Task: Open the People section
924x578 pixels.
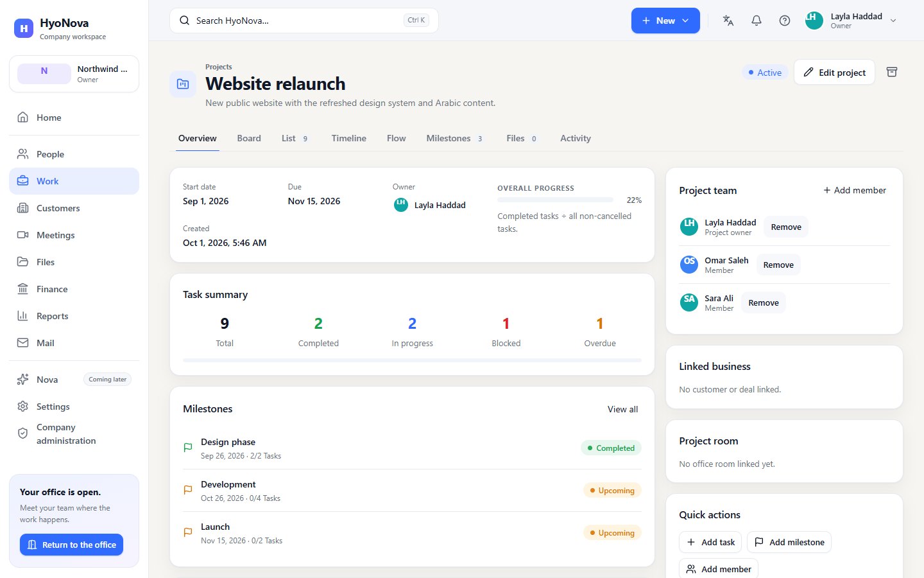Action: coord(74,154)
